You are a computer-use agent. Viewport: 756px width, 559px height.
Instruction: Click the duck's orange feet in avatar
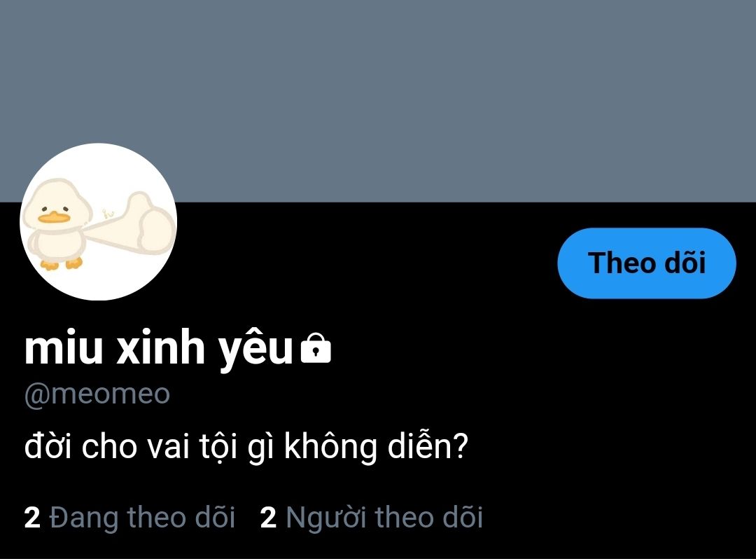click(61, 264)
